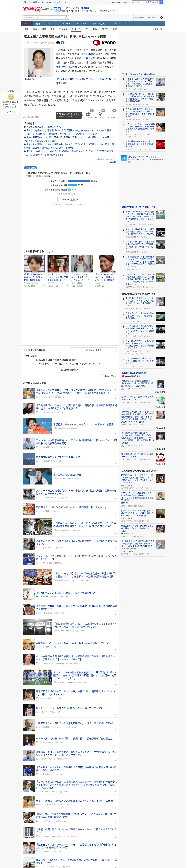Open the ランキング navigation tab
The width and height of the screenshot is (186, 868).
coord(115,24)
